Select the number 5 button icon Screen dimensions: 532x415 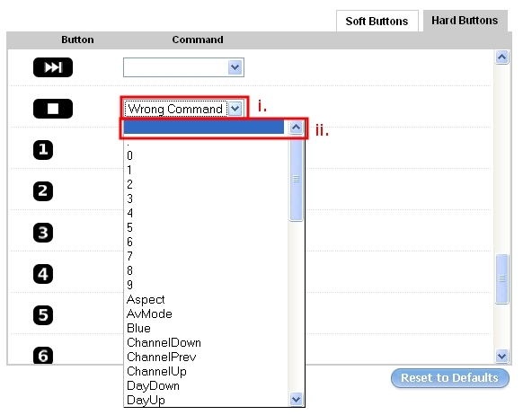click(43, 315)
